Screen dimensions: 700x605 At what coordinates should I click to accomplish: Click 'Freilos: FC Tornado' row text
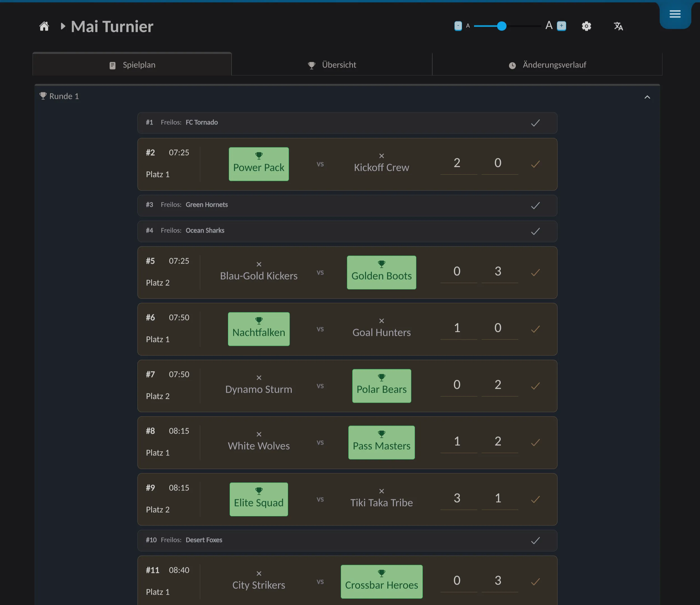(189, 122)
